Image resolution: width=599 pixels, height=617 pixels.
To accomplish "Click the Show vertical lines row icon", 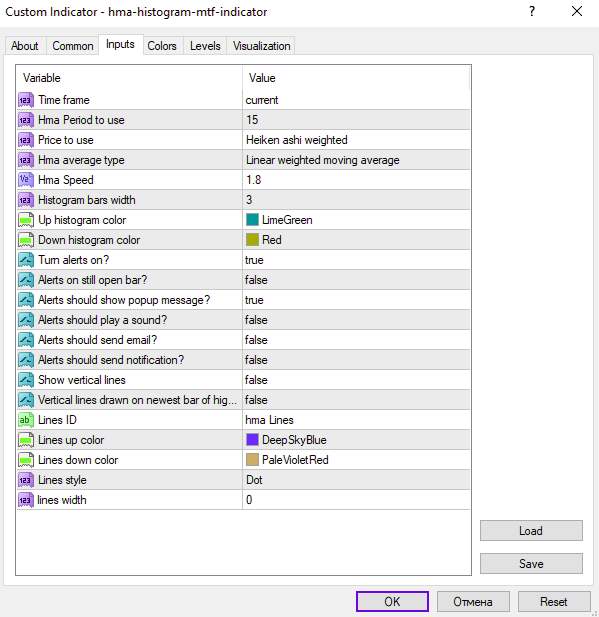I will [x=26, y=380].
